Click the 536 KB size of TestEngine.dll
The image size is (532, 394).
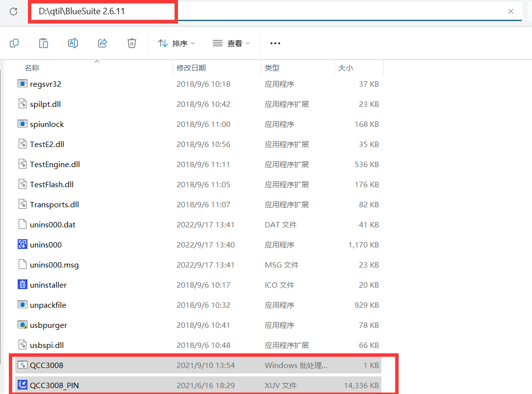(x=367, y=165)
